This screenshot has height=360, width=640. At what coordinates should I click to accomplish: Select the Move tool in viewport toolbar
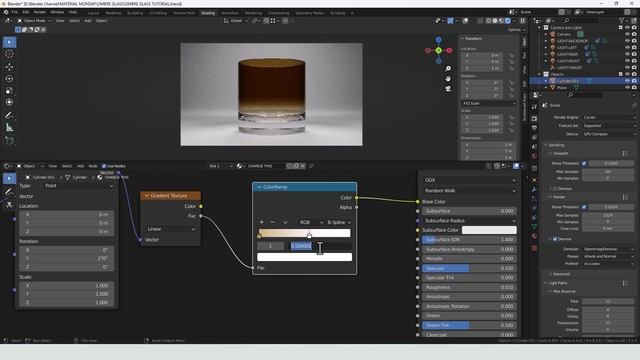tap(9, 67)
